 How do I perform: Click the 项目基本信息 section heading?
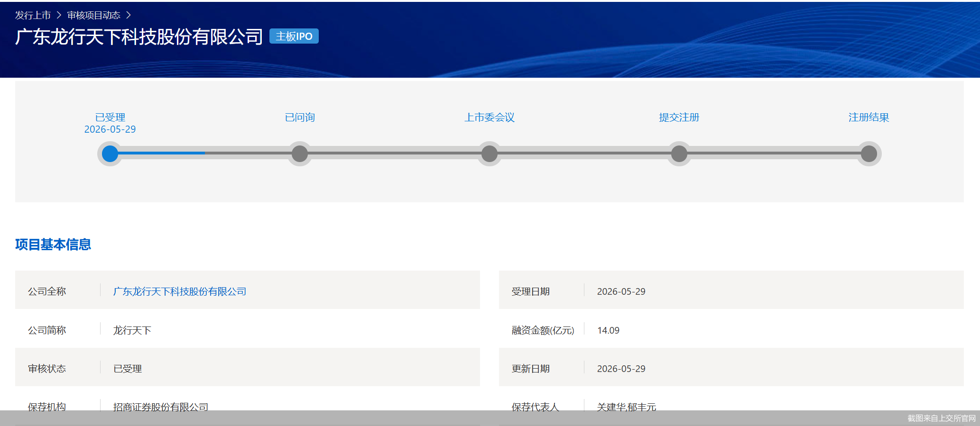point(53,245)
